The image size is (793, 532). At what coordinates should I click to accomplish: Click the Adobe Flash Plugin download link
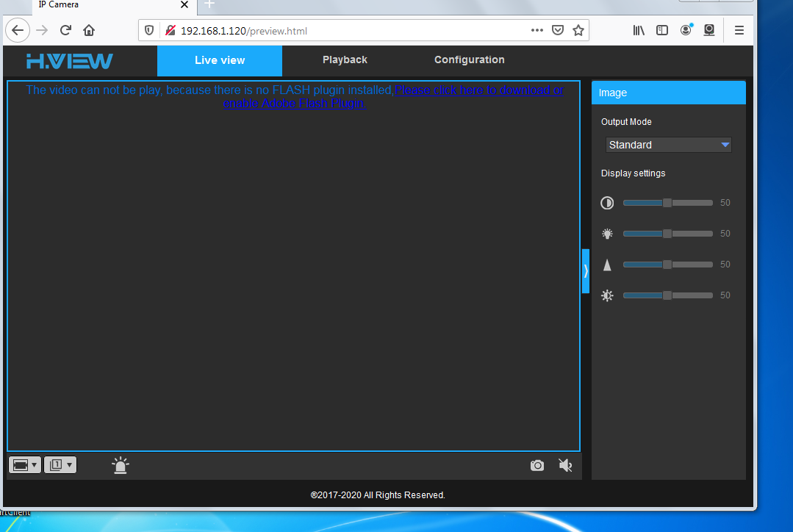point(479,90)
